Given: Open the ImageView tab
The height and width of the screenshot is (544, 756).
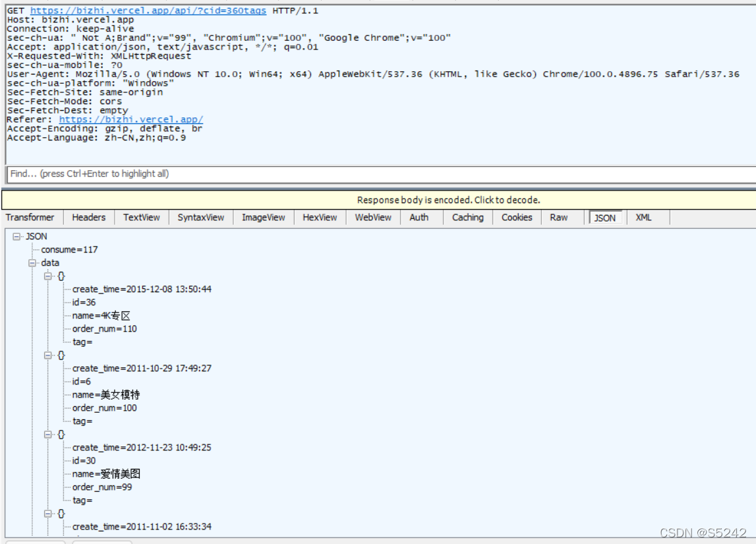Looking at the screenshot, I should coord(263,218).
